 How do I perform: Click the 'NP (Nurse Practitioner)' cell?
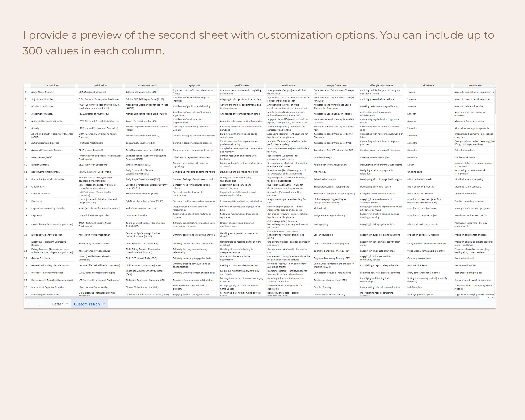(x=100, y=143)
